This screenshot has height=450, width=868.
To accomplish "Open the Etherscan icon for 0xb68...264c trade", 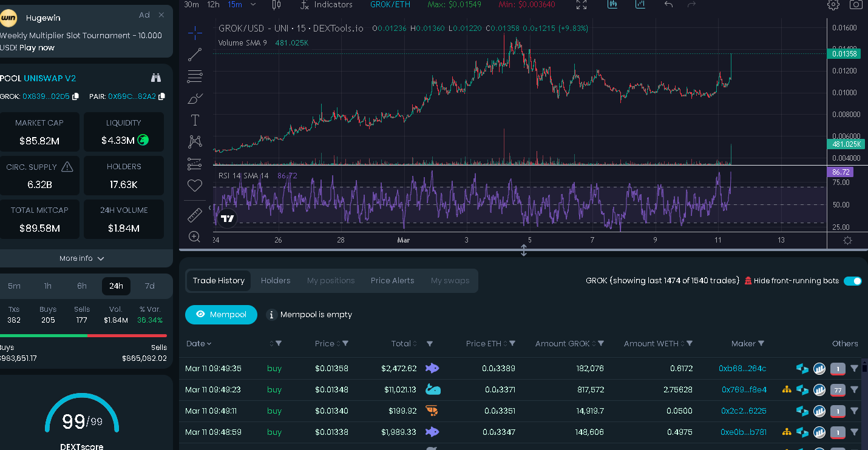I will [802, 368].
